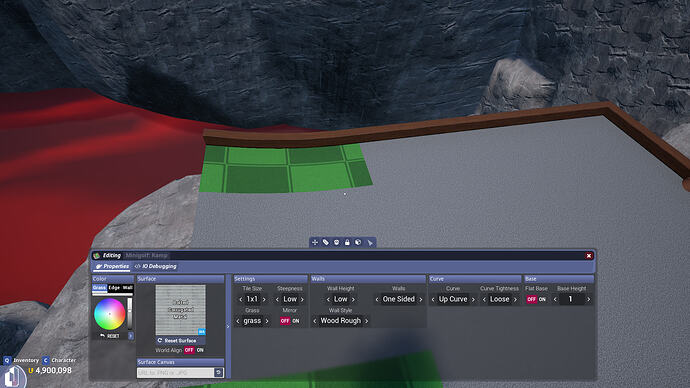This screenshot has width=690, height=388.
Task: Select previous Steepness option
Action: coord(277,299)
